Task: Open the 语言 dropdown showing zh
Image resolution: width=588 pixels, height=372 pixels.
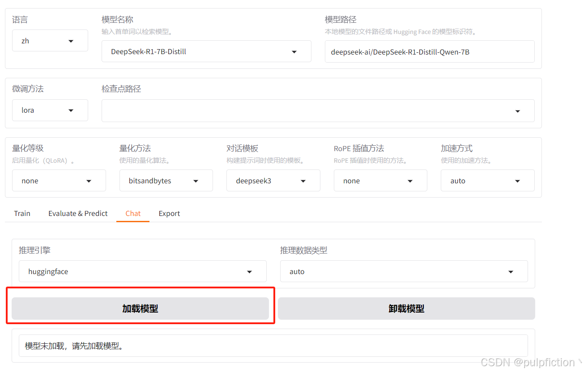Action: tap(50, 41)
